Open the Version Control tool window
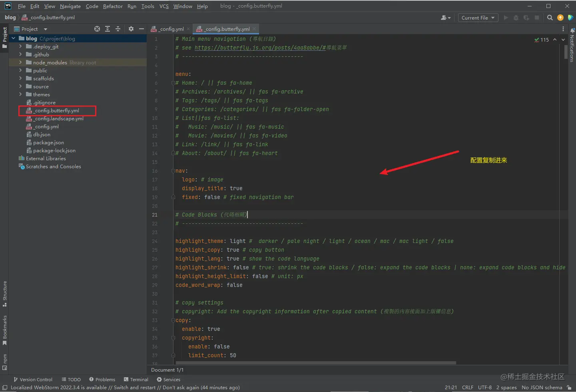The height and width of the screenshot is (392, 576). click(x=33, y=380)
